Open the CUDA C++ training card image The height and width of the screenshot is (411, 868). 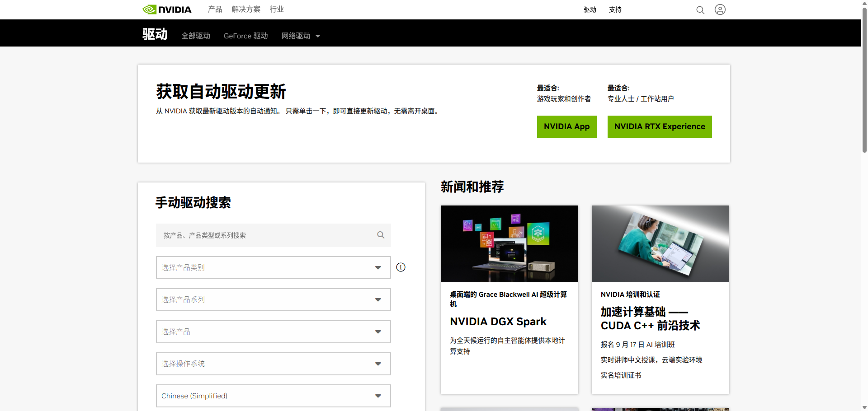click(660, 244)
